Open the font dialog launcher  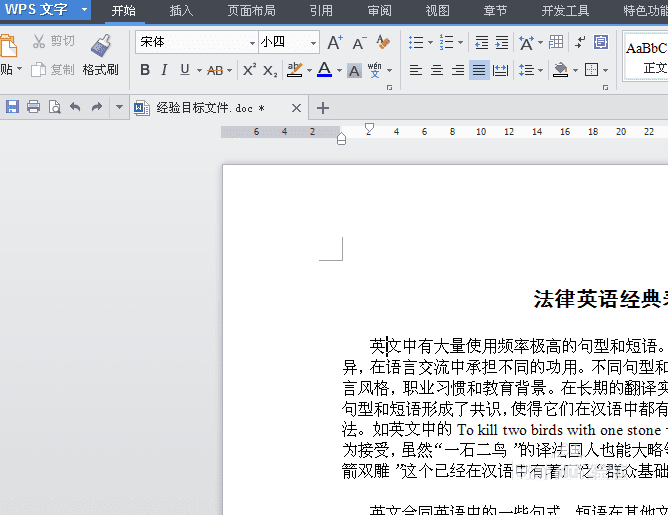coord(389,87)
